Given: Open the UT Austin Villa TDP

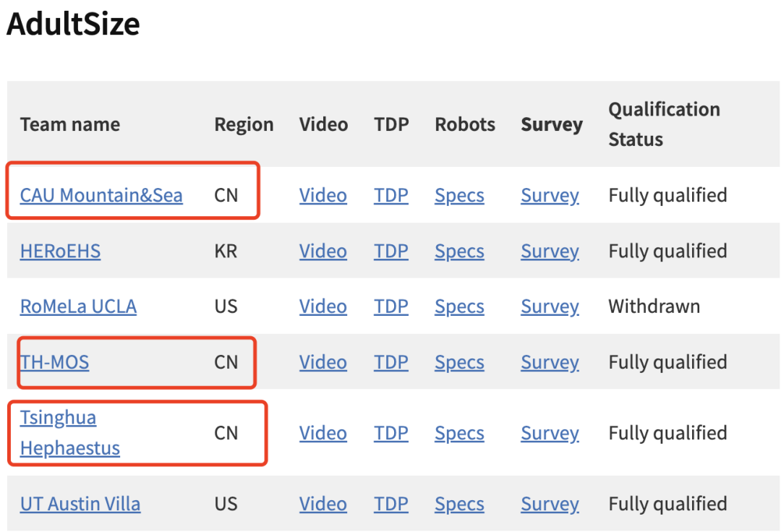Looking at the screenshot, I should [x=391, y=504].
